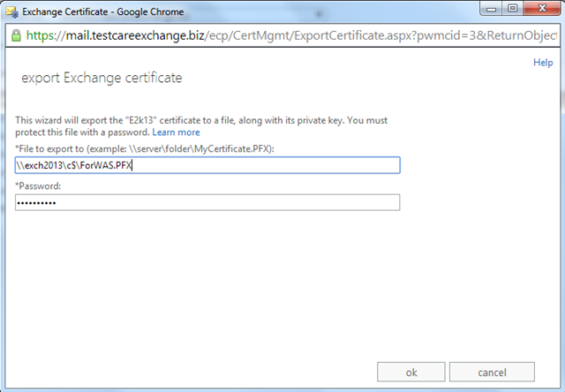Click the wizard description mentioning "E2k13" certificate
Screen dimensions: 565x392
point(201,126)
